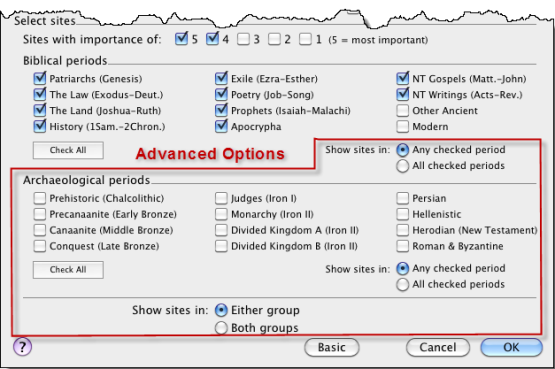This screenshot has width=555, height=369.
Task: Click Check All for Archaeological periods
Action: tap(68, 270)
